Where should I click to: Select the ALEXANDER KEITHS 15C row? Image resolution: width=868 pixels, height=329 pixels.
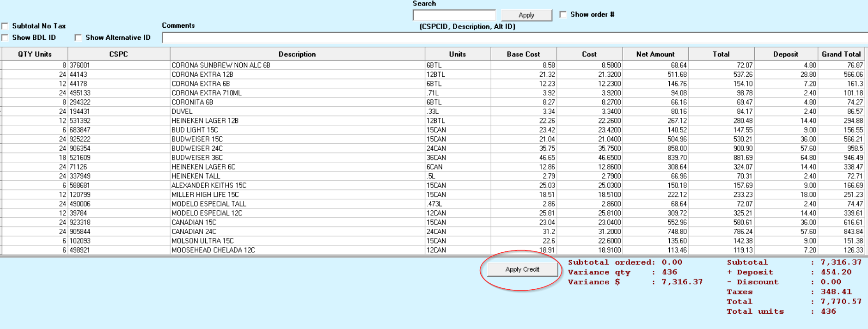[x=433, y=185]
